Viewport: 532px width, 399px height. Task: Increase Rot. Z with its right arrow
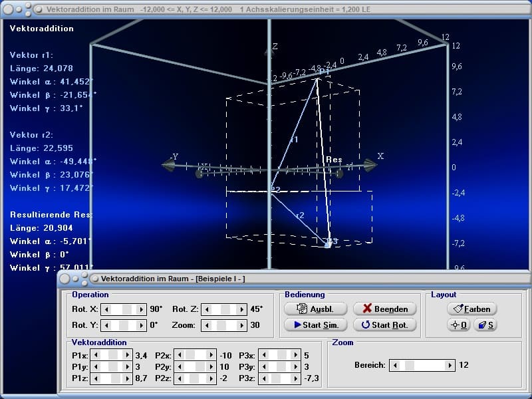click(x=241, y=309)
